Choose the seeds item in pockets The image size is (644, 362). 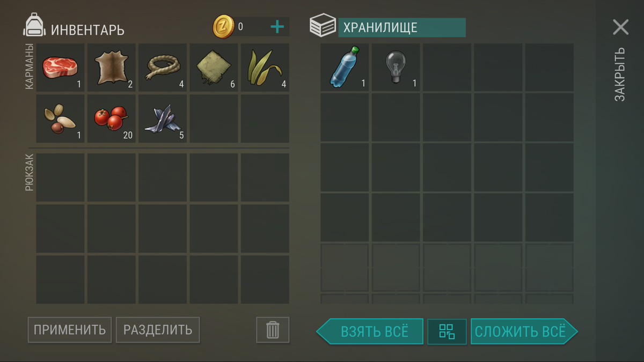(x=60, y=119)
